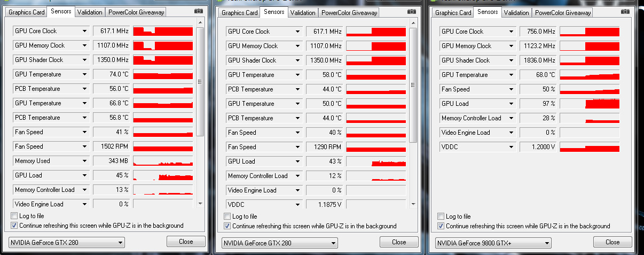
Task: Click 1.1875 V VDDC value in middle window
Action: click(x=325, y=205)
